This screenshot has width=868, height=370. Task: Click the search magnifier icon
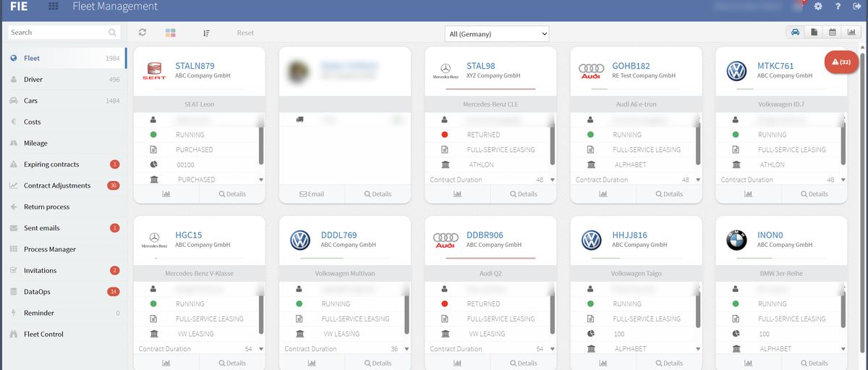(x=112, y=33)
